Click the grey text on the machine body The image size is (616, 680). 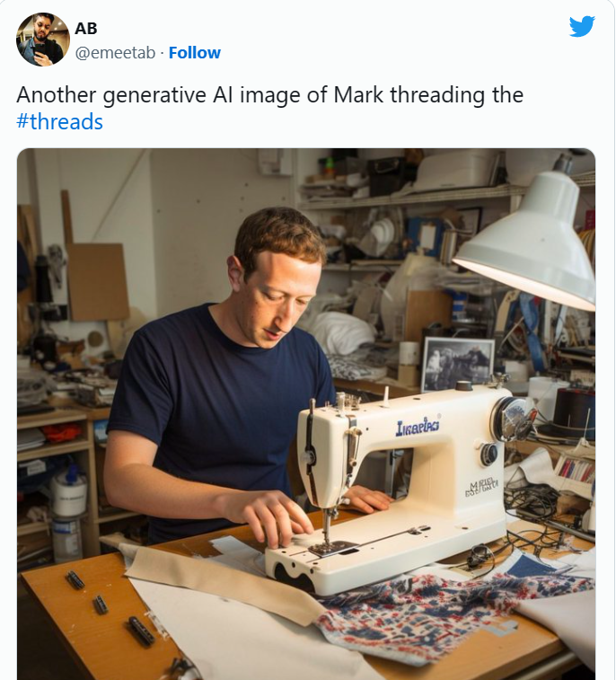[x=482, y=487]
